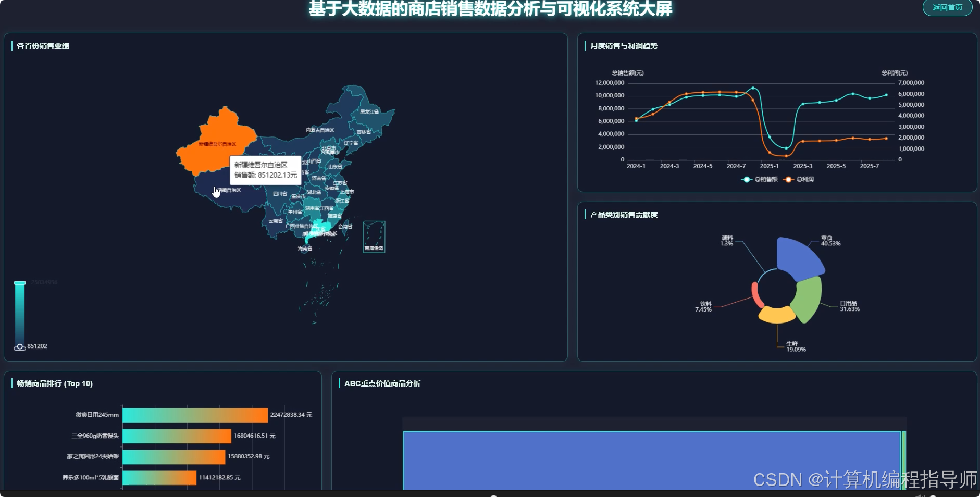Screen dimensions: 980x497
Task: Click the value 16804616.51 元
Action: pos(254,436)
